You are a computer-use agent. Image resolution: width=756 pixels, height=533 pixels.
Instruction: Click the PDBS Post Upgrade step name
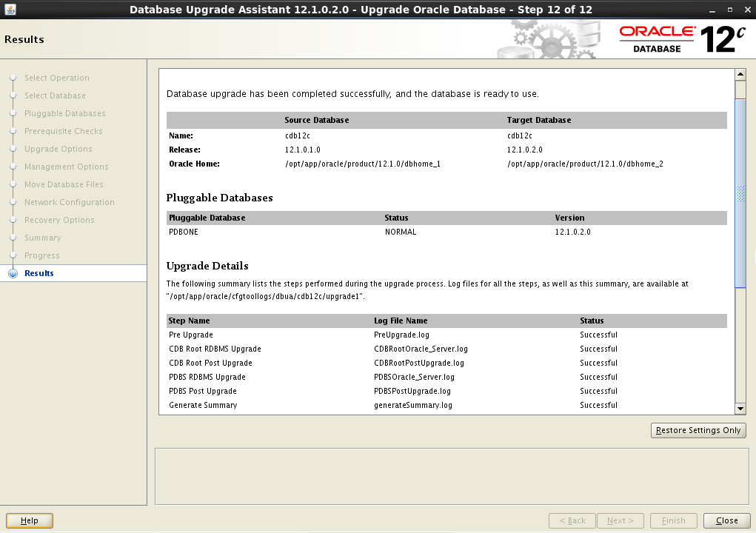point(202,391)
